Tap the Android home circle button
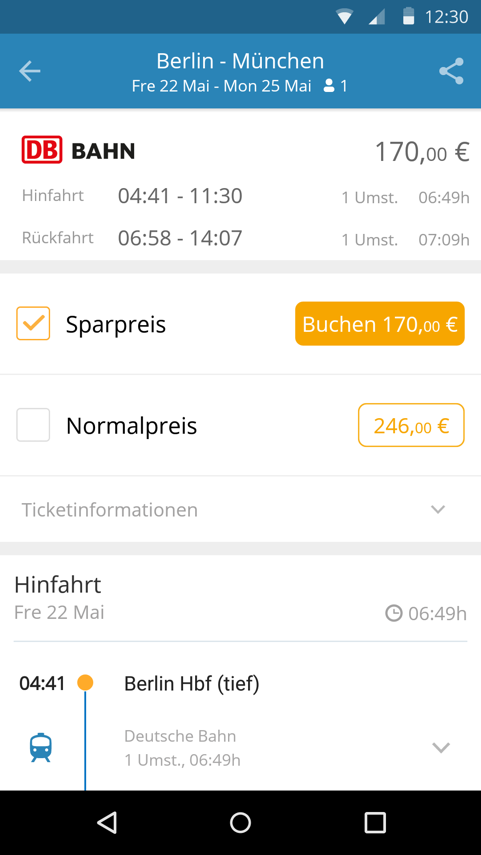 pyautogui.click(x=240, y=822)
